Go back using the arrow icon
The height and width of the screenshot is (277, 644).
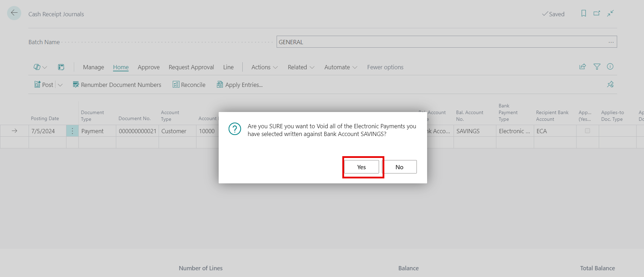pos(14,13)
